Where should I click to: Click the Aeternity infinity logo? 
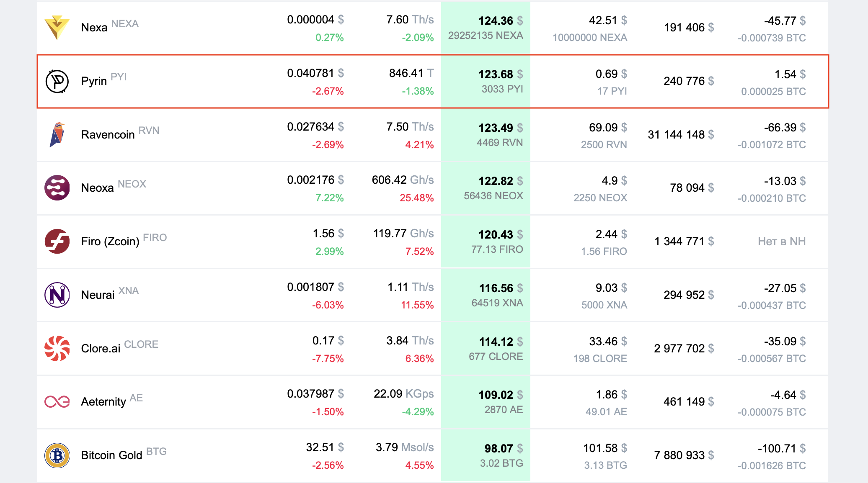(x=58, y=401)
